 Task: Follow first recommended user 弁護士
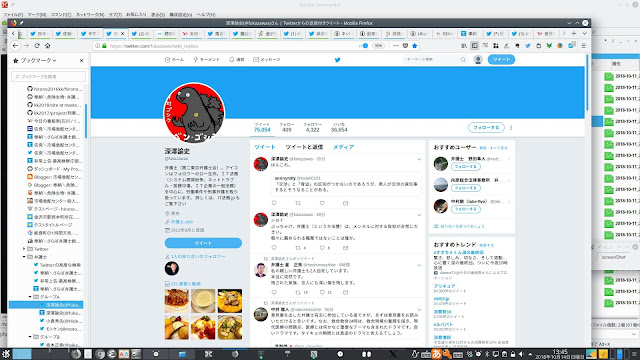[x=466, y=167]
